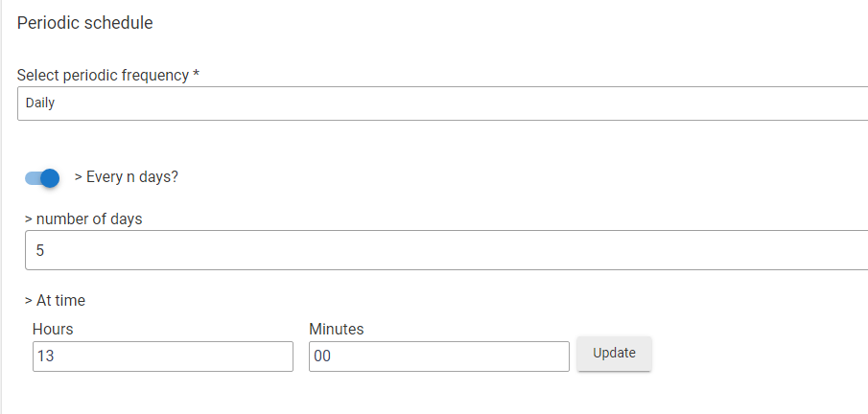The height and width of the screenshot is (414, 868).
Task: Click the "Select periodic frequency" label
Action: pyautogui.click(x=103, y=75)
